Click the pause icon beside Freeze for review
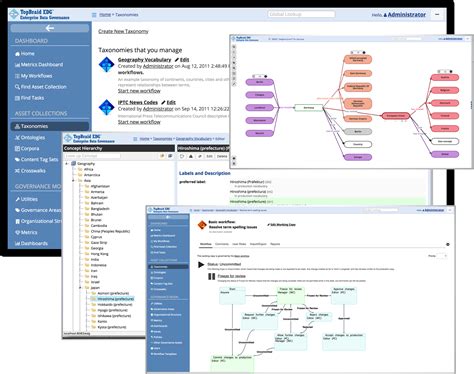 pyautogui.click(x=211, y=276)
